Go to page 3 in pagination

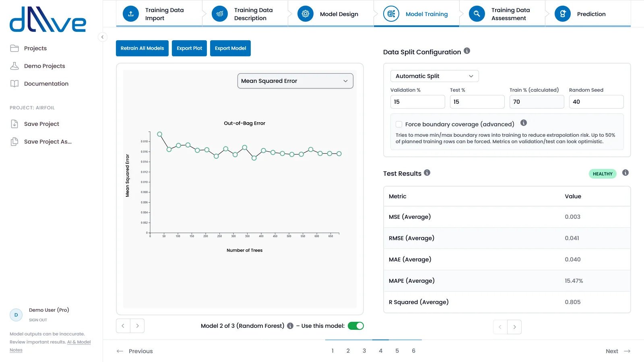click(x=364, y=351)
